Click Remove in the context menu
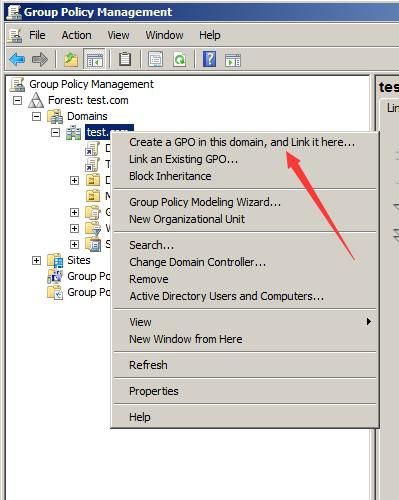399x500 pixels. pyautogui.click(x=245, y=279)
